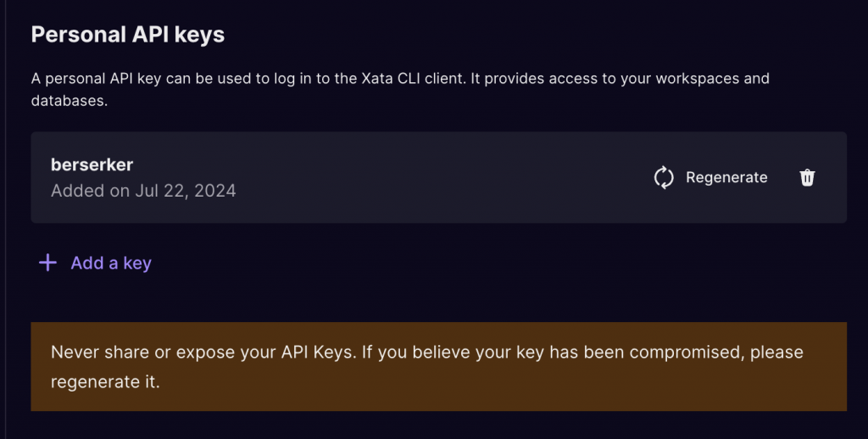Viewport: 868px width, 439px height.
Task: Click the word databases in the description
Action: [x=70, y=101]
